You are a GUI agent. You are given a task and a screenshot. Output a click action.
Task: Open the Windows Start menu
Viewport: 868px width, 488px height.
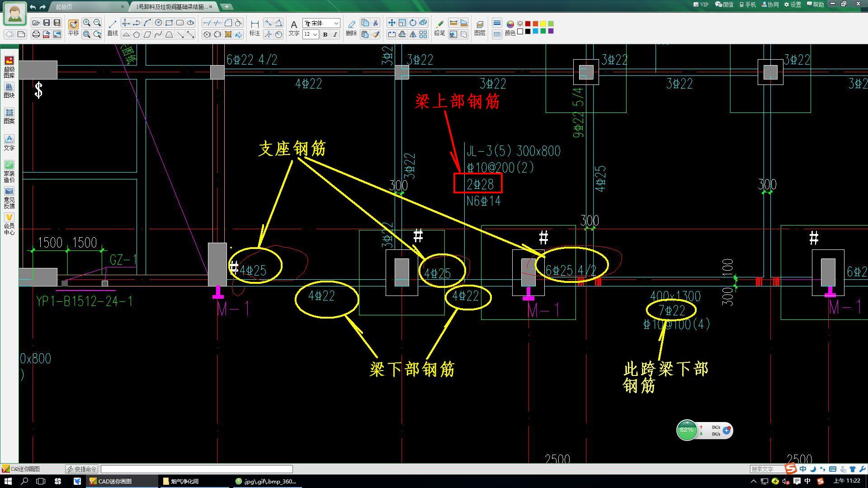point(8,481)
